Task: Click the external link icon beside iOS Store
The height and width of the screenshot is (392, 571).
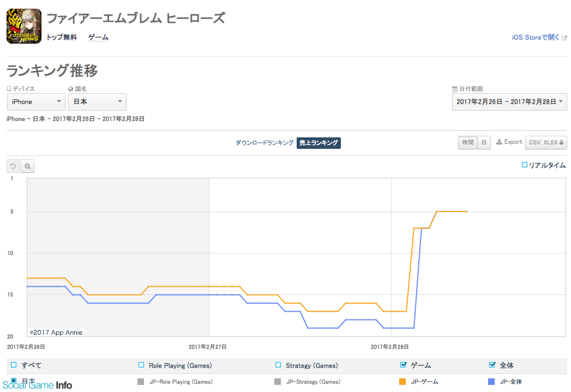Action: (x=564, y=38)
